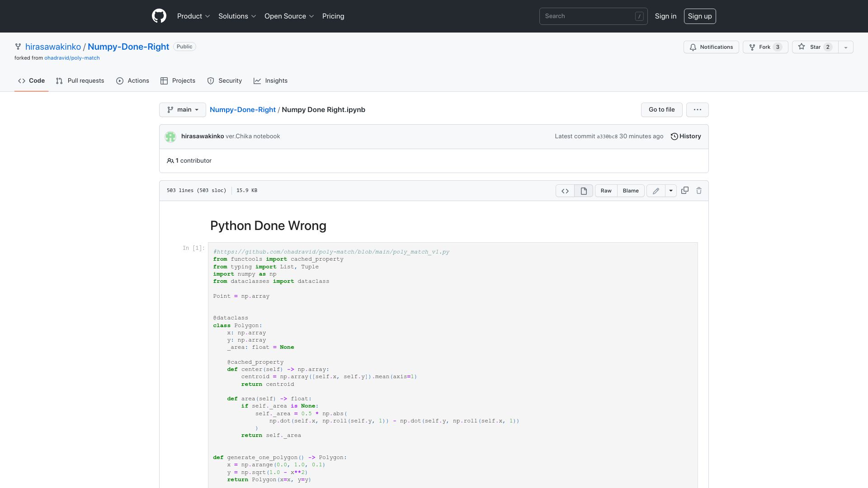The image size is (868, 488).
Task: Expand the Solutions menu
Action: [x=237, y=16]
